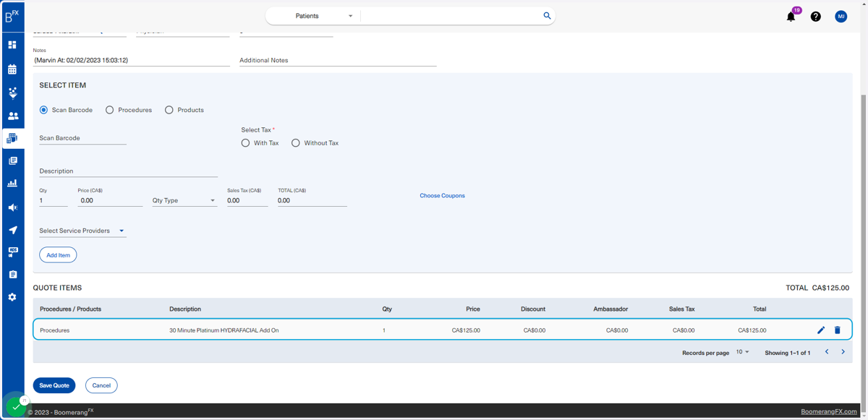This screenshot has width=868, height=420.
Task: Change the Records per page dropdown
Action: 742,352
